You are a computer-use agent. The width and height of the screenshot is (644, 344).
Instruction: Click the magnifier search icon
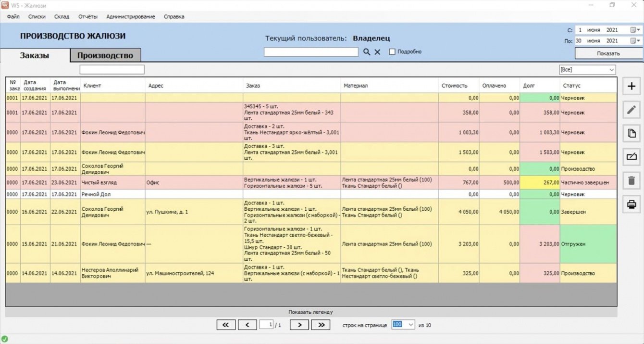pyautogui.click(x=367, y=52)
